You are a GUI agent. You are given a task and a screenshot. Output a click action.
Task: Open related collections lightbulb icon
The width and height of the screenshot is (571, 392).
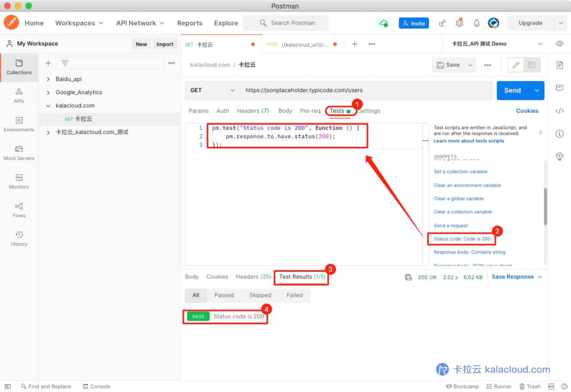(560, 156)
